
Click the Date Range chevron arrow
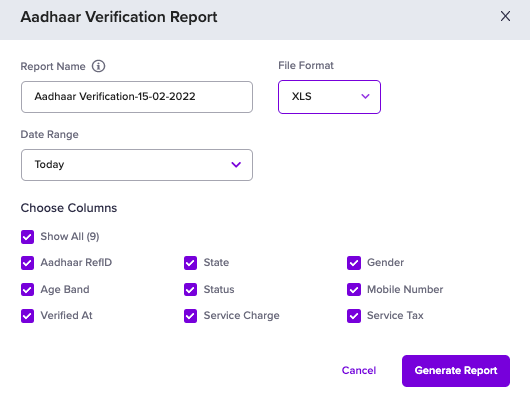(x=236, y=165)
